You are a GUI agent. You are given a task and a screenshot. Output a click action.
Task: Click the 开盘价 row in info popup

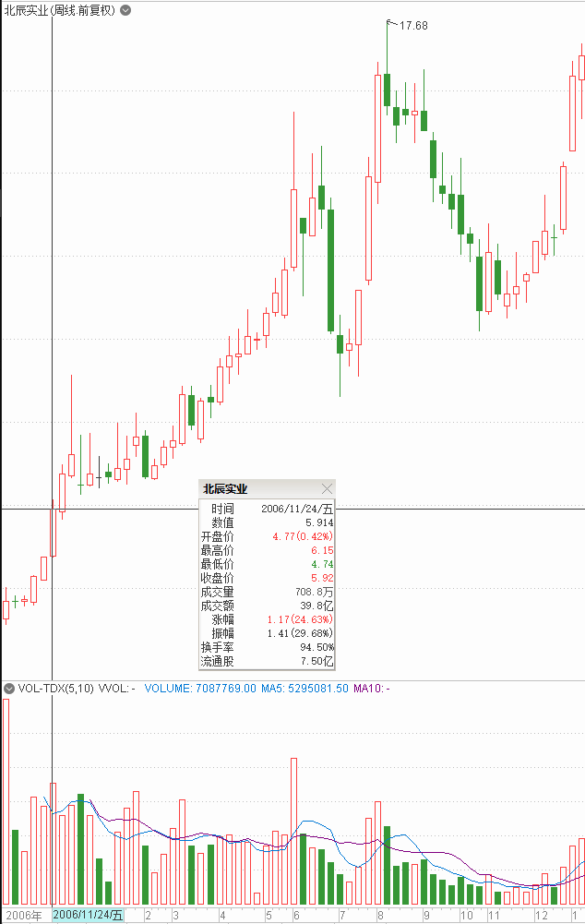click(x=267, y=536)
